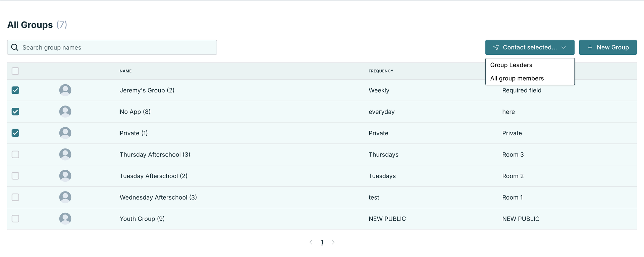Click Tuesday Afterschool avatar icon
The image size is (644, 257).
pos(65,176)
